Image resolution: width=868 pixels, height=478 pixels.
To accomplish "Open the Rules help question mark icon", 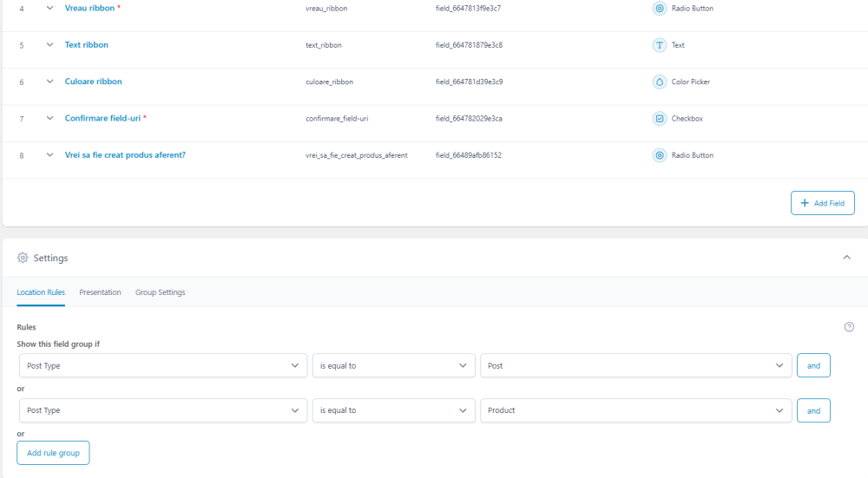I will click(x=849, y=327).
